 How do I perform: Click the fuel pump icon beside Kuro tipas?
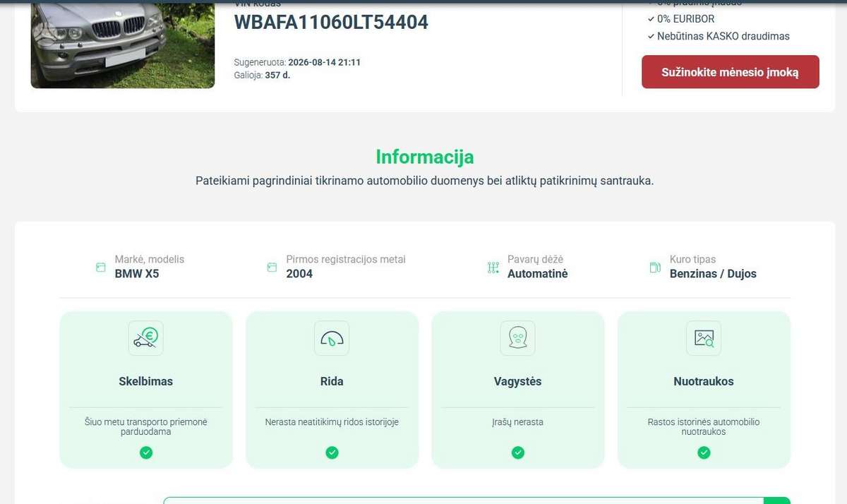[x=655, y=268]
